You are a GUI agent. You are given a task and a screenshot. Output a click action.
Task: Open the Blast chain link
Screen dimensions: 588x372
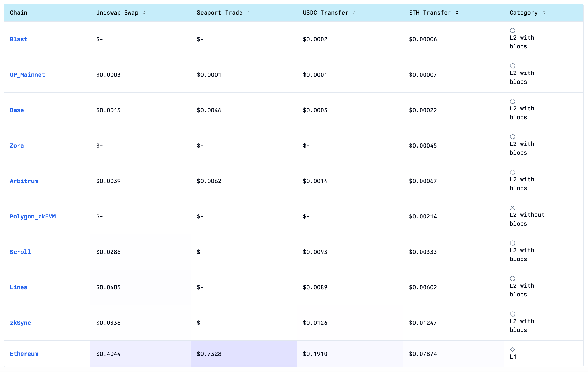click(18, 39)
